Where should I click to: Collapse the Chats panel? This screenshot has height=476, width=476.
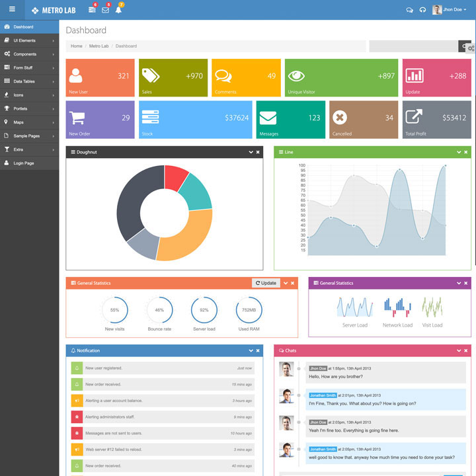459,350
